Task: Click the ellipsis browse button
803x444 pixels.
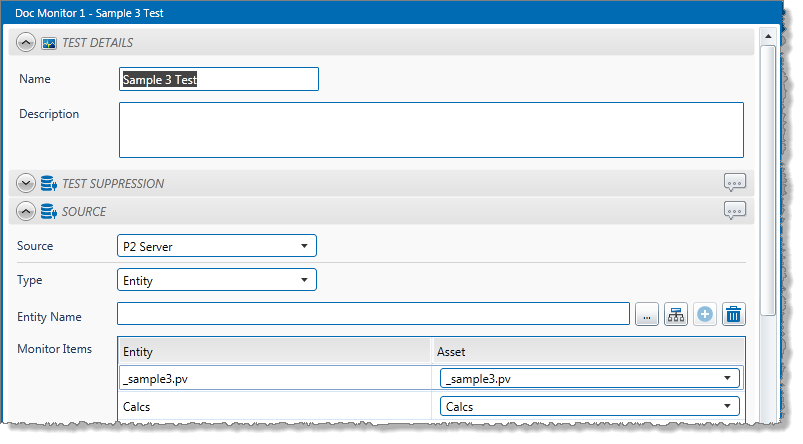Action: click(x=647, y=314)
